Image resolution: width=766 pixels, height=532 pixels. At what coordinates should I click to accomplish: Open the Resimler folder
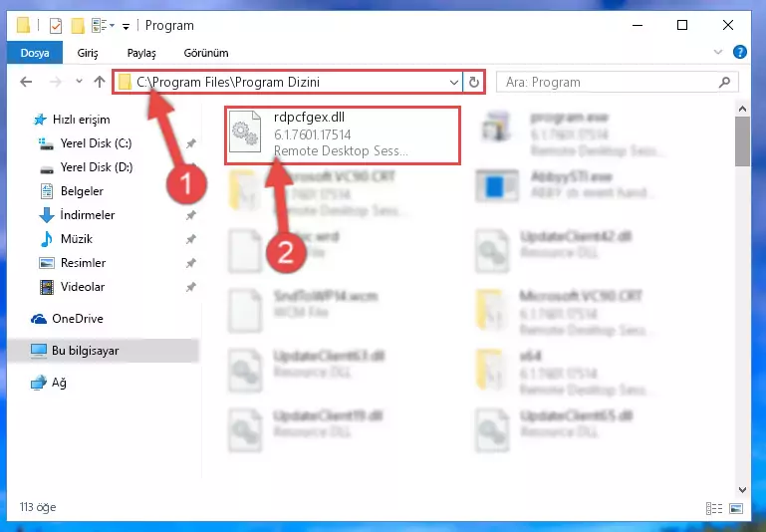click(x=73, y=263)
